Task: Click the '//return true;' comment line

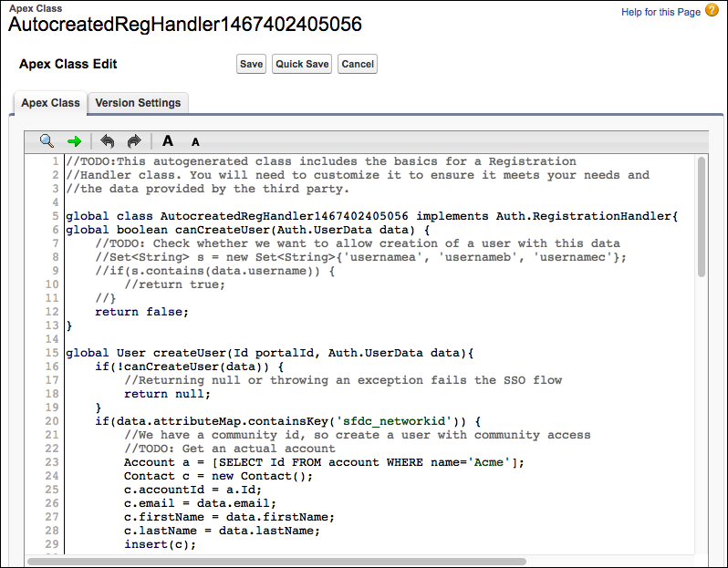Action: 174,284
